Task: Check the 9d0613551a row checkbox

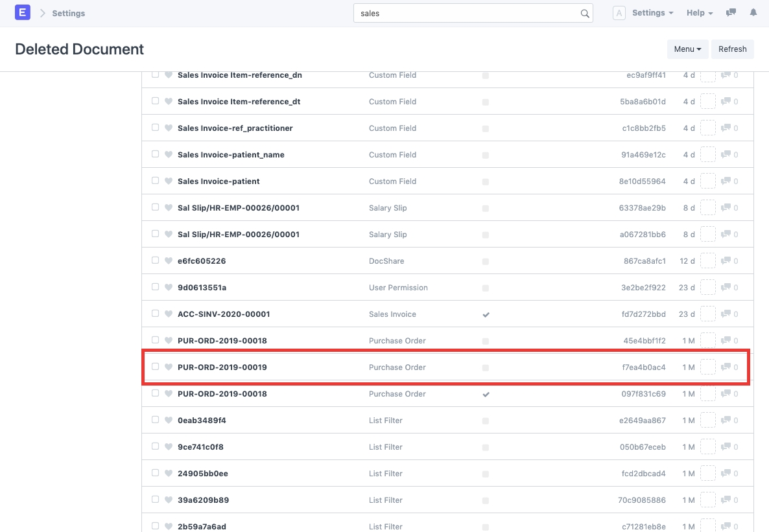Action: pos(155,287)
